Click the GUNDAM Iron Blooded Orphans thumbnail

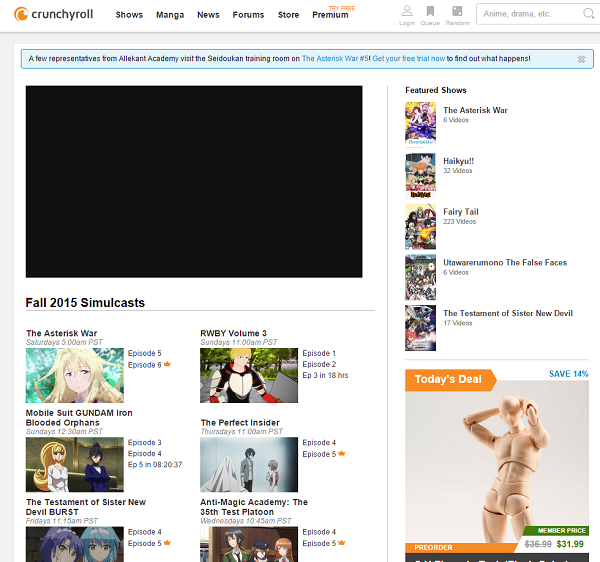pyautogui.click(x=75, y=464)
